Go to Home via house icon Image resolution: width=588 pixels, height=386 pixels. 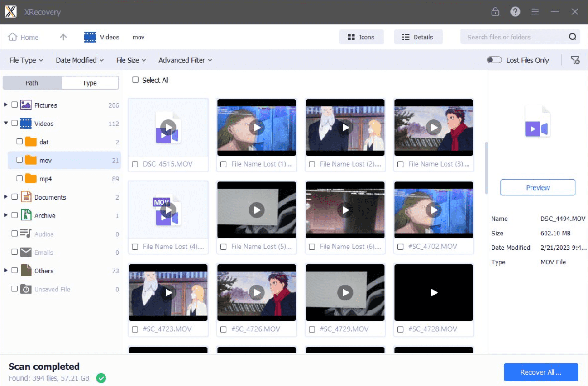[13, 37]
